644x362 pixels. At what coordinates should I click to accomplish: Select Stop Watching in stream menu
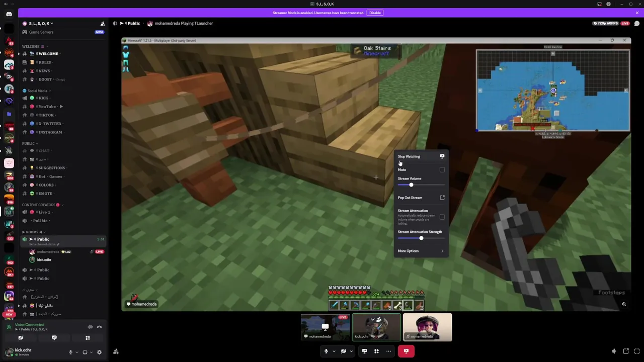click(x=421, y=156)
